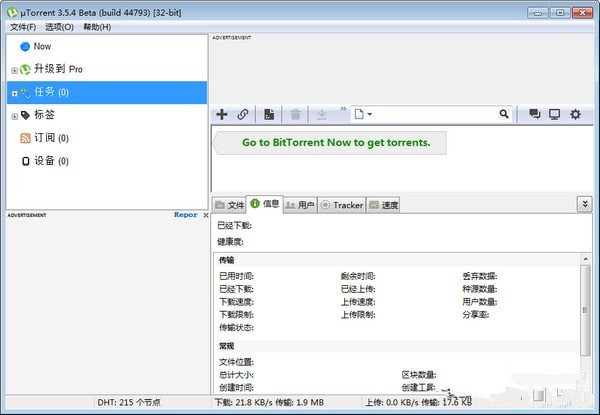Click the µTorrent logo in title bar

click(13, 13)
